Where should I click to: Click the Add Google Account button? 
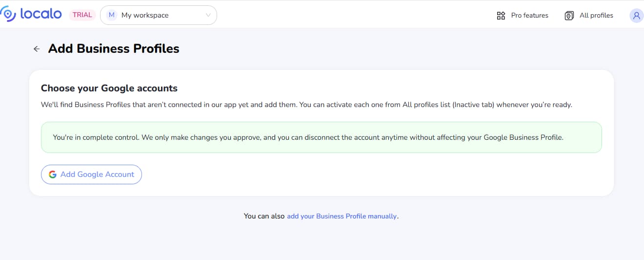coord(91,174)
